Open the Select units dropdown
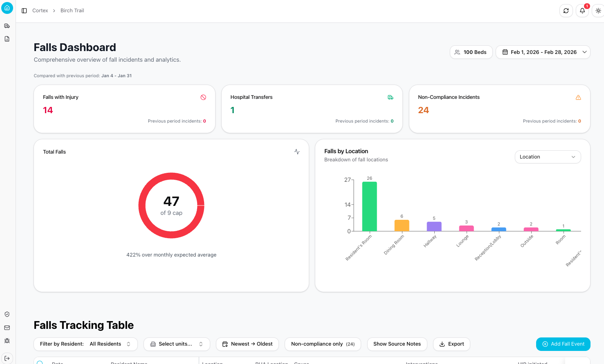 point(177,344)
